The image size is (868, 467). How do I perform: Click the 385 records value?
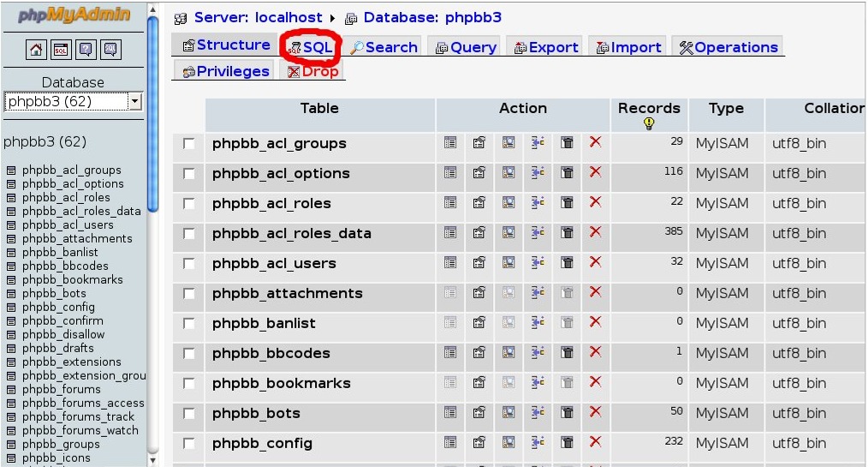(674, 231)
